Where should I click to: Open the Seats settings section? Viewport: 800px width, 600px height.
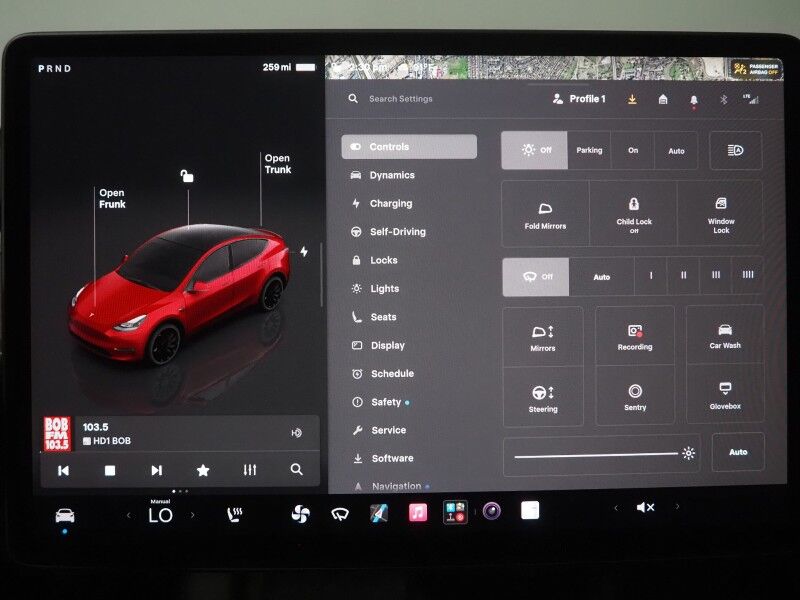pyautogui.click(x=374, y=317)
